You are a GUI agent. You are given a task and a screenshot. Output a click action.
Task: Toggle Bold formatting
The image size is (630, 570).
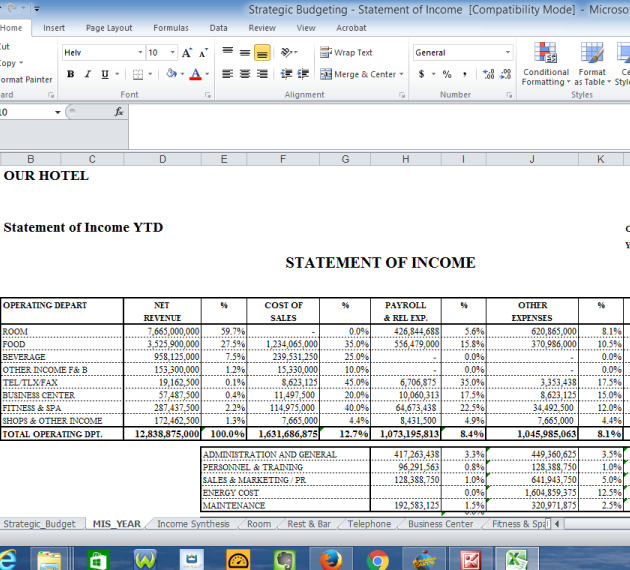[x=70, y=74]
